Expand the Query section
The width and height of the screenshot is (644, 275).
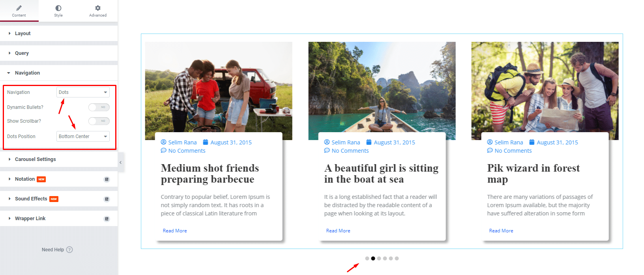tap(22, 53)
